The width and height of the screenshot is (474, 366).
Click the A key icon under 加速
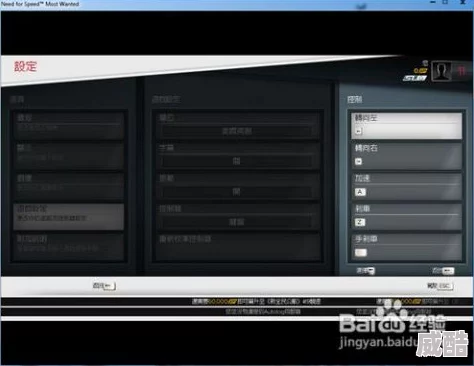pos(360,192)
